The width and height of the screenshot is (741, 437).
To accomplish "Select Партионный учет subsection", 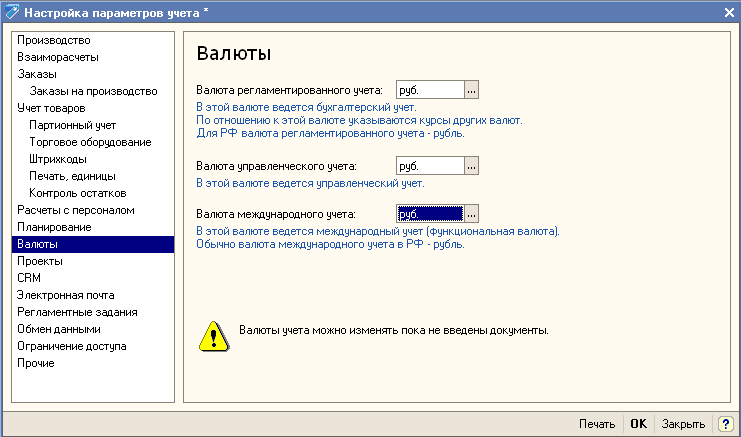I will click(x=93, y=125).
